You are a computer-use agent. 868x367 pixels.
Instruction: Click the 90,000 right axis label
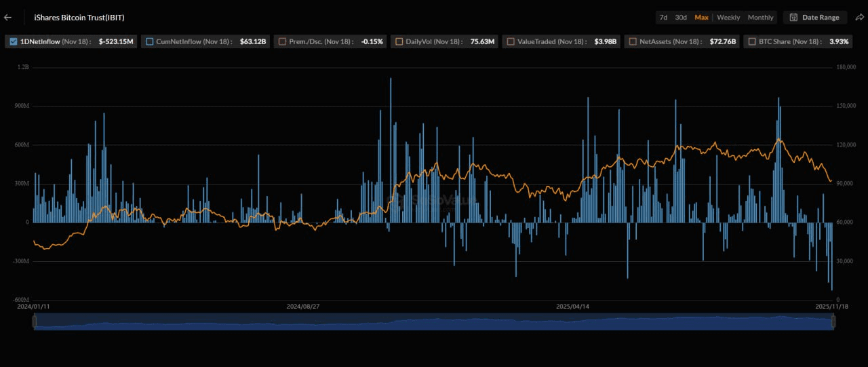point(846,184)
